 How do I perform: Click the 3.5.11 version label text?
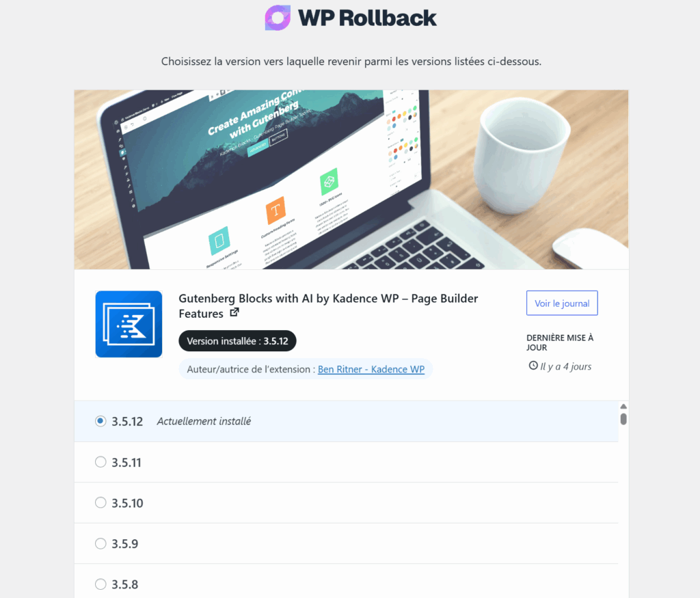(126, 462)
